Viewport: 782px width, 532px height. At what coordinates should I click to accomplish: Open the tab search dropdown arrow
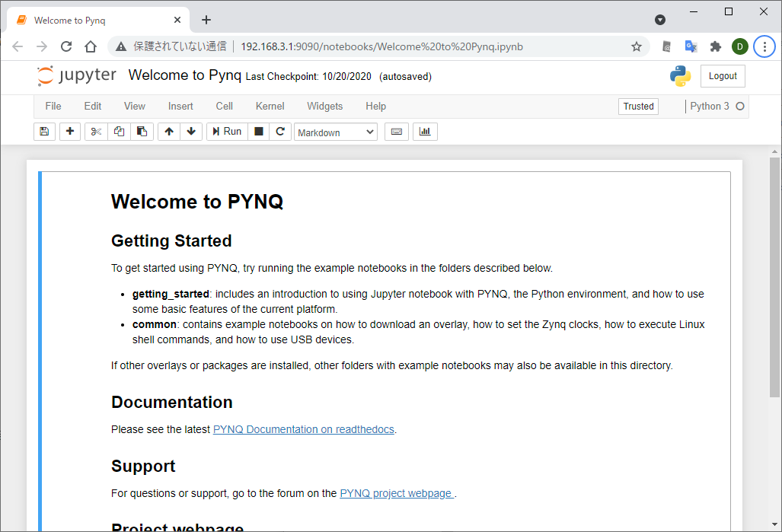coord(660,20)
